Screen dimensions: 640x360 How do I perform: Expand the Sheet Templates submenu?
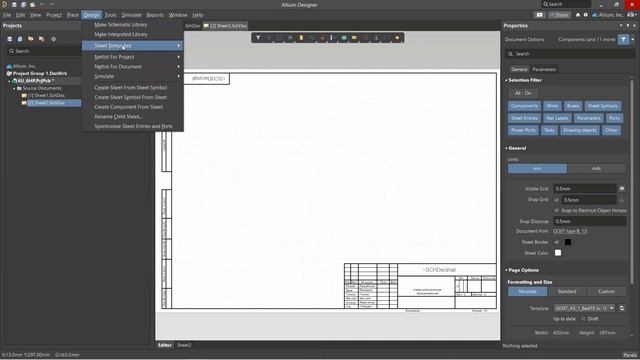[x=133, y=46]
